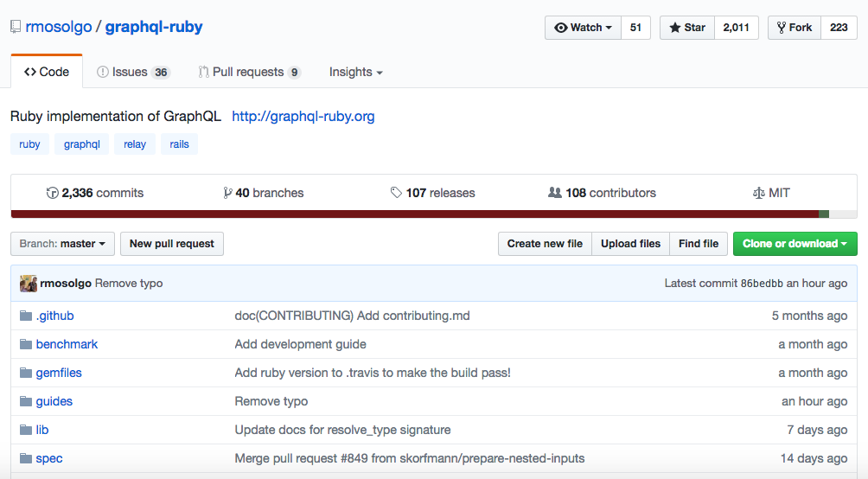The height and width of the screenshot is (479, 868).
Task: Open the Insights dropdown menu
Action: pos(356,72)
